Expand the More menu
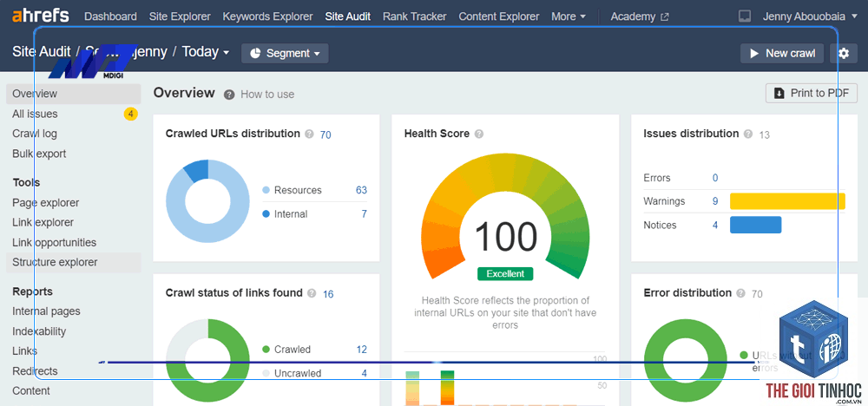This screenshot has width=868, height=406. coord(569,16)
